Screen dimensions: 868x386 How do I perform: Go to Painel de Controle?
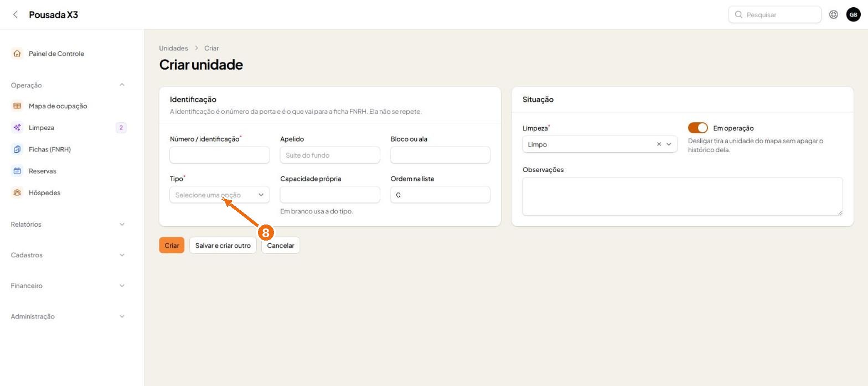coord(56,54)
